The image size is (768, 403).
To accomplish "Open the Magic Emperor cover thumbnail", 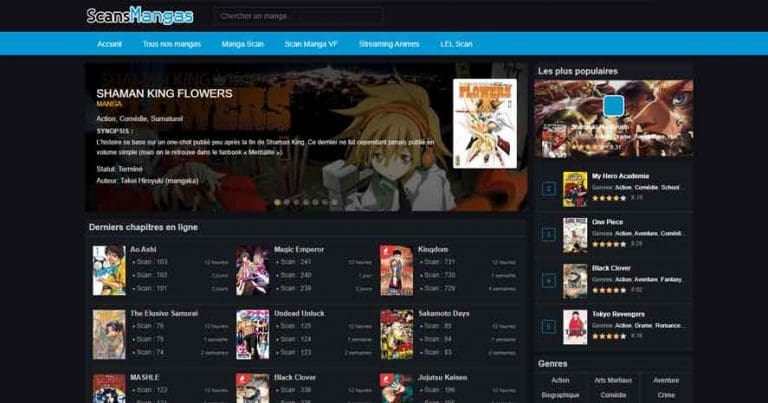I will 253,270.
